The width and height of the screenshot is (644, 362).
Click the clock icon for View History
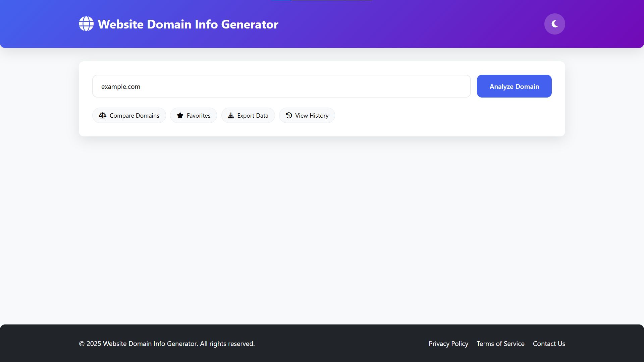coord(289,115)
